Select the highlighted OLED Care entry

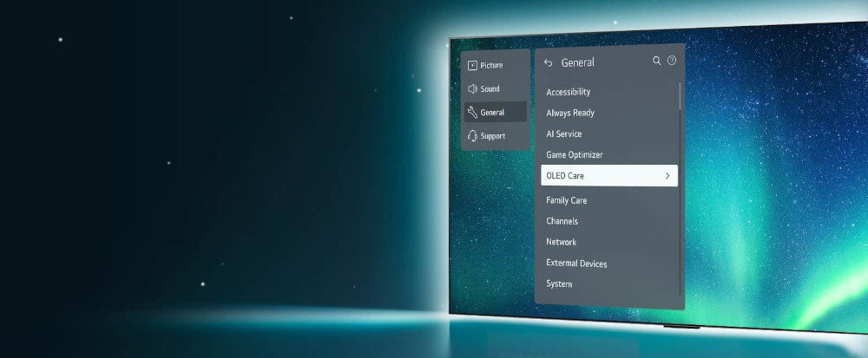click(565, 176)
